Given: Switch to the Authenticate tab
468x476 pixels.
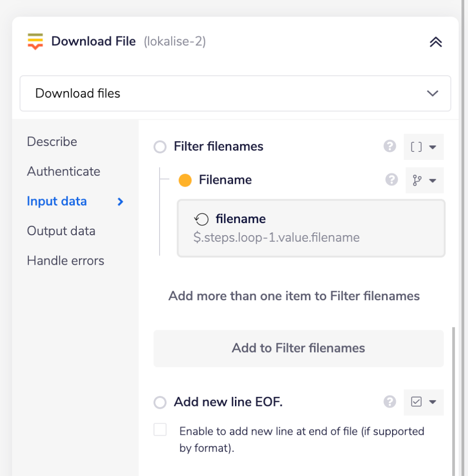Looking at the screenshot, I should pos(64,172).
